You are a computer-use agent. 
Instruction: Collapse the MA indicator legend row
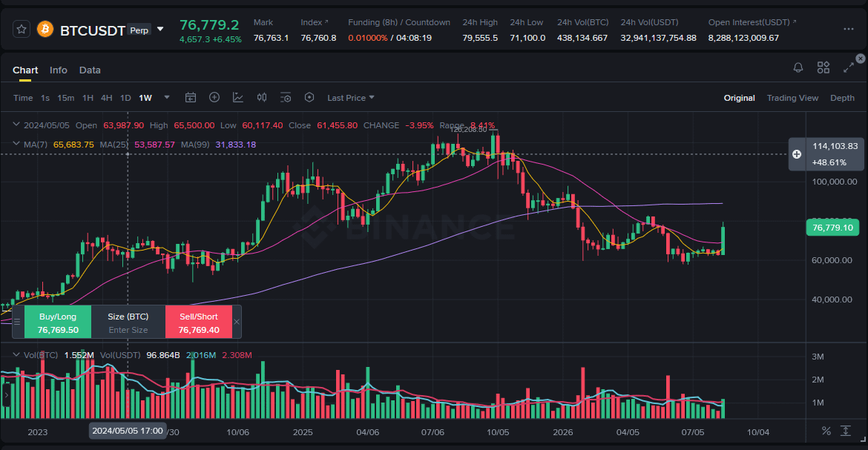[16, 144]
